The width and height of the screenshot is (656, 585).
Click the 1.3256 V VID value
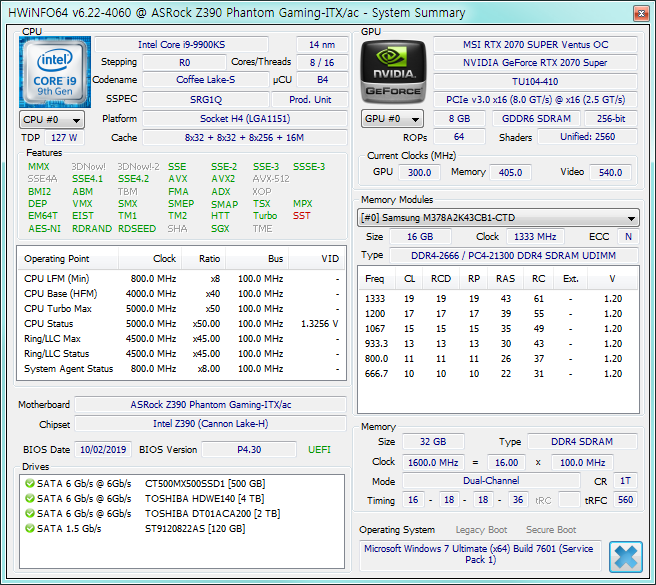(x=320, y=324)
